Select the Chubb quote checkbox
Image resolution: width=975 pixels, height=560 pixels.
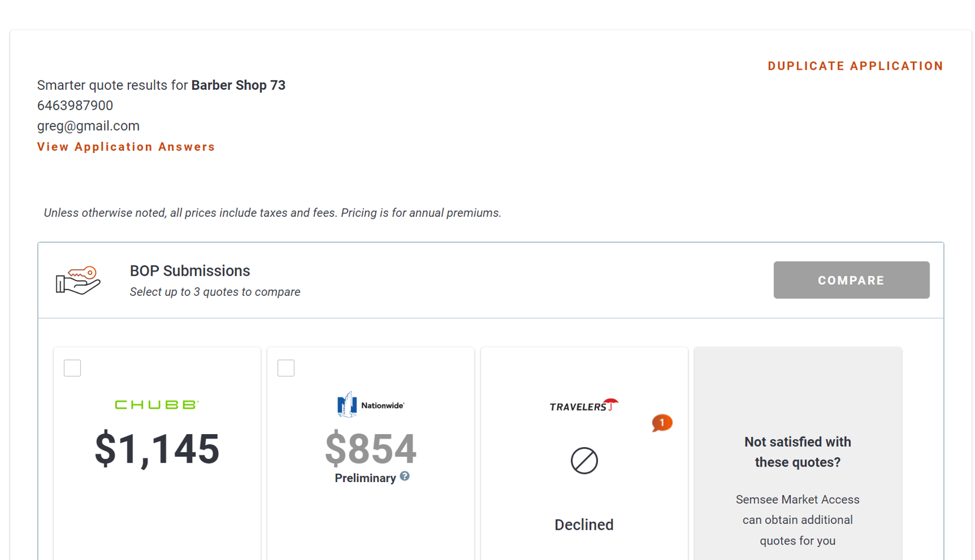coord(73,368)
